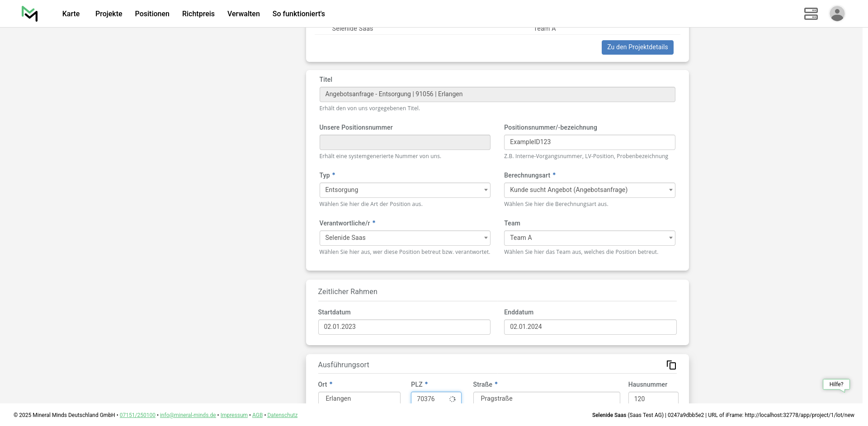The image size is (868, 426).
Task: Go to the Karte menu
Action: tap(71, 14)
